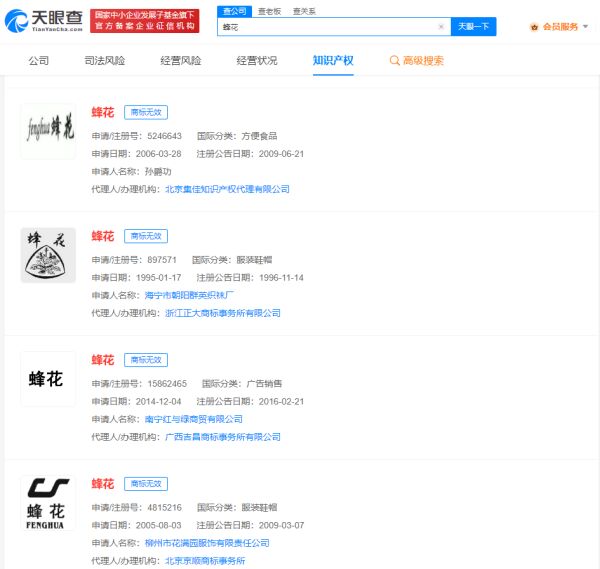
Task: Open applicant link 南宁红与绿商贸有限公司
Action: 194,419
